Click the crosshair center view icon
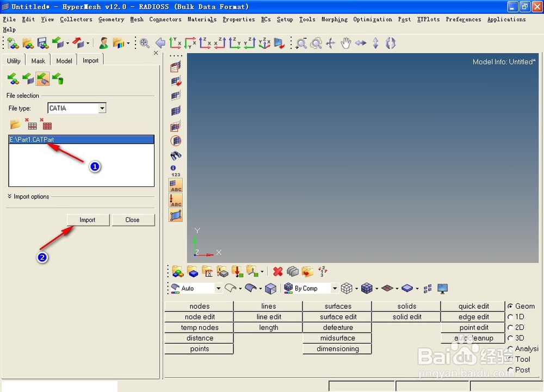 [331, 43]
